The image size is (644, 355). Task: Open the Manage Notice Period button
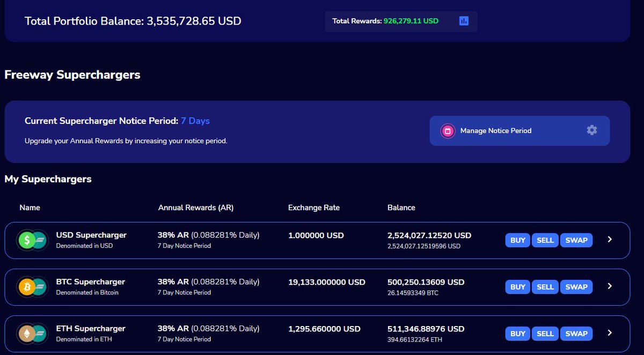519,131
